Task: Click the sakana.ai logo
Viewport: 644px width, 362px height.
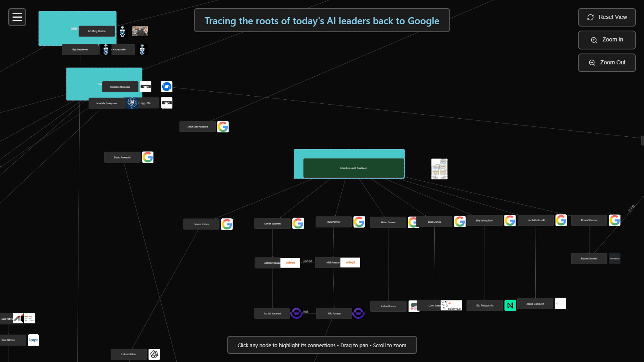Action: pos(452,306)
